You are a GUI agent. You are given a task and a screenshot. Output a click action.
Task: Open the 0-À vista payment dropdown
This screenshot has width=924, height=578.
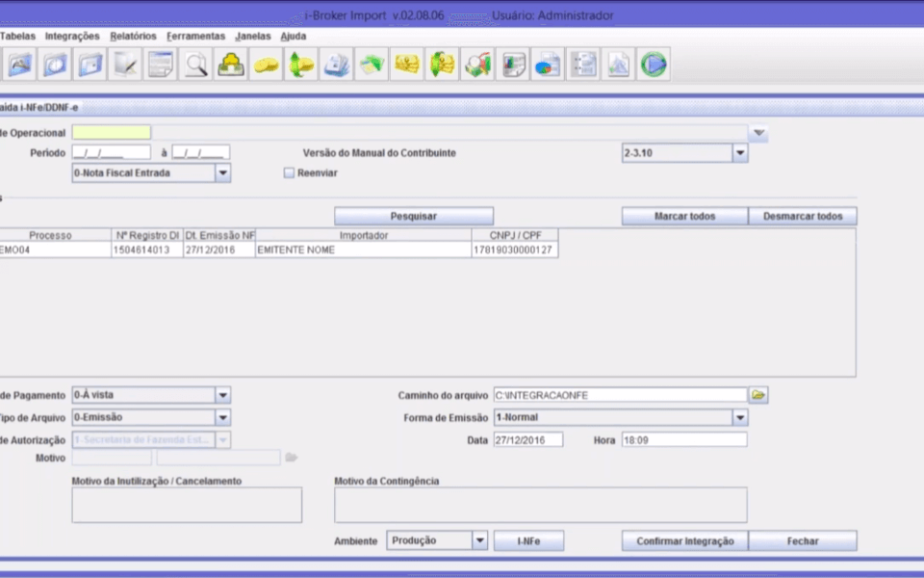pos(222,395)
